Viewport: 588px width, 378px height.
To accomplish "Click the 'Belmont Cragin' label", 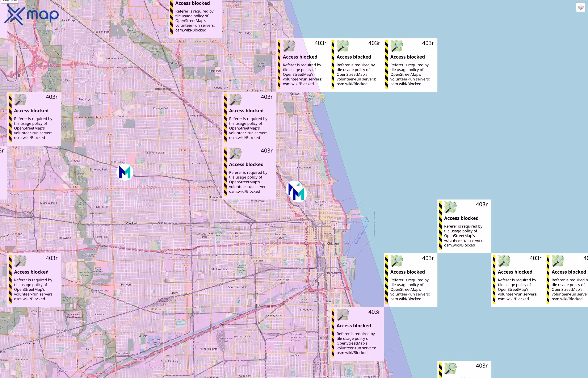I will (156, 153).
